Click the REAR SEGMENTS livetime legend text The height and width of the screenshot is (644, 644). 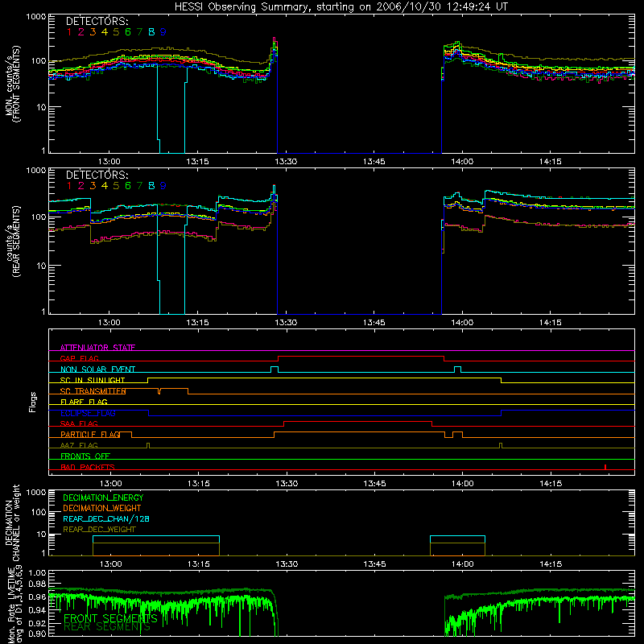click(x=107, y=627)
